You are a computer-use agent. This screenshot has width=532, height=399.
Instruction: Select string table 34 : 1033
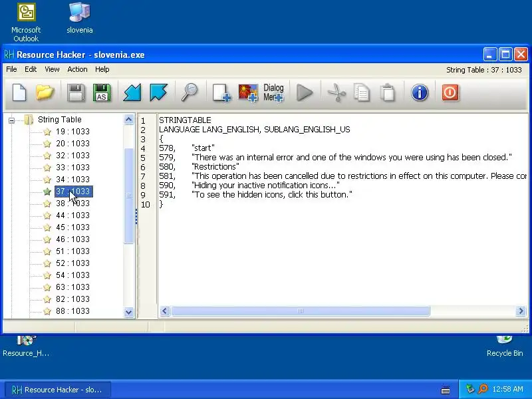click(72, 179)
